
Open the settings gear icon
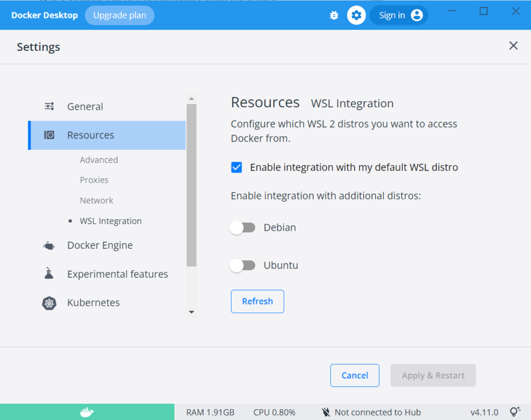click(x=356, y=15)
